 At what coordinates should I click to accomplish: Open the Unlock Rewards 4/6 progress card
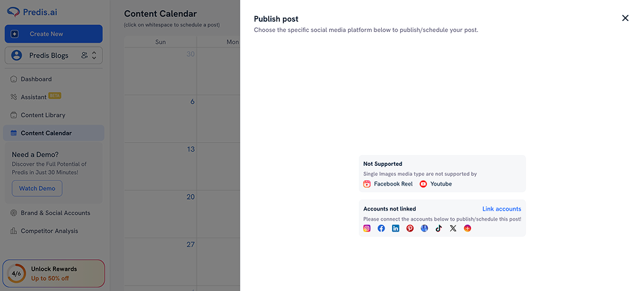53,273
